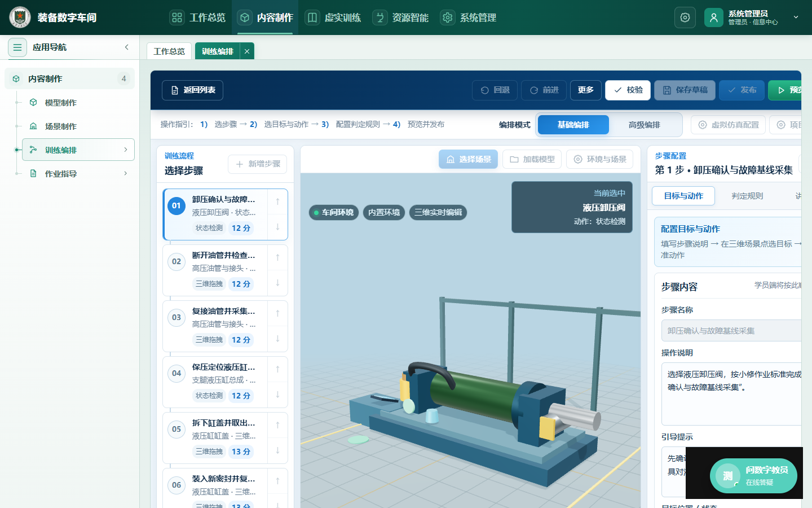Open the 问数字教员 assistant widget

[x=753, y=476]
